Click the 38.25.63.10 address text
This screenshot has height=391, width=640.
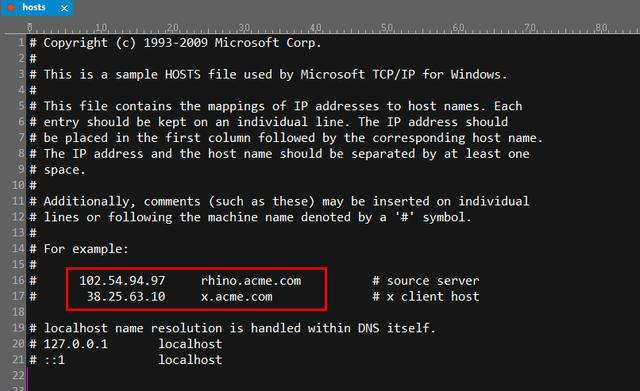click(x=126, y=296)
